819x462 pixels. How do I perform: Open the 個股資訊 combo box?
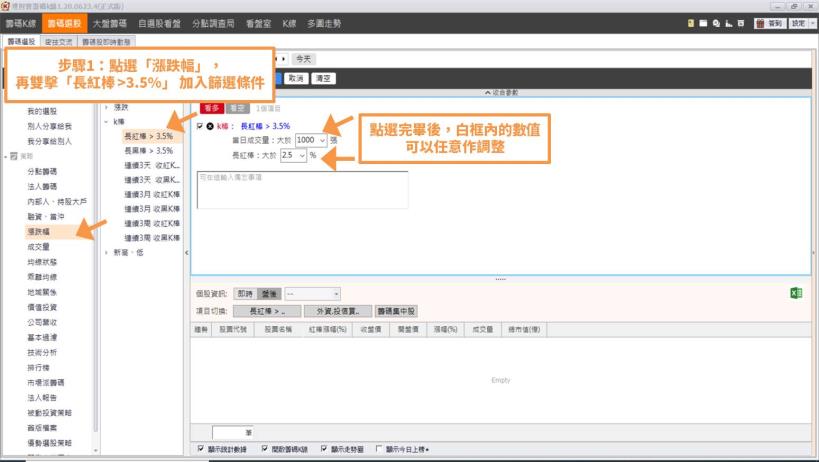pos(312,294)
